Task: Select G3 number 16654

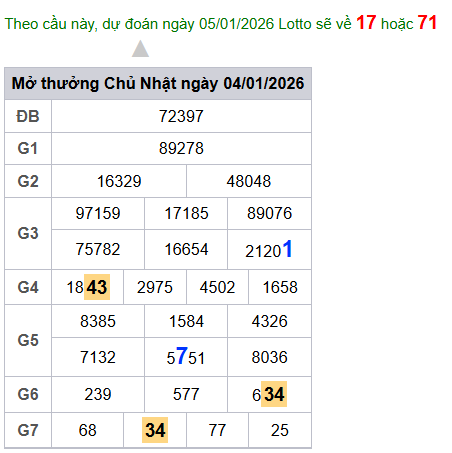Action: click(x=186, y=249)
